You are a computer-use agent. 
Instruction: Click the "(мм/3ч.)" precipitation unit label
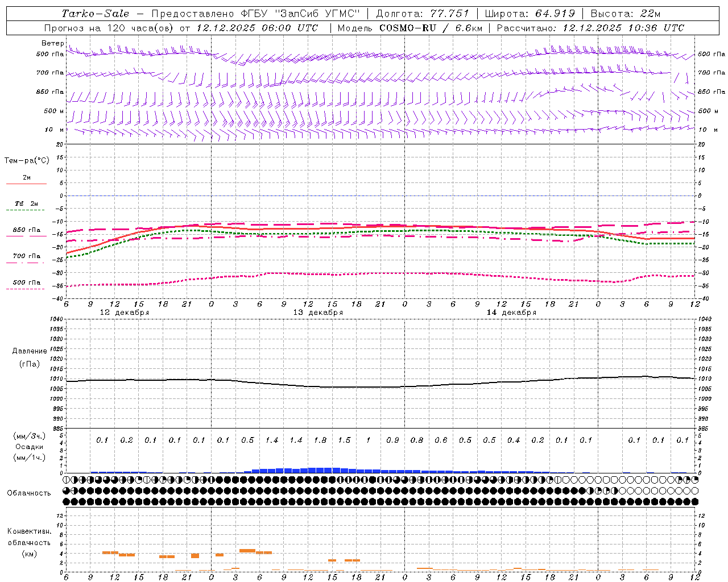pos(30,436)
